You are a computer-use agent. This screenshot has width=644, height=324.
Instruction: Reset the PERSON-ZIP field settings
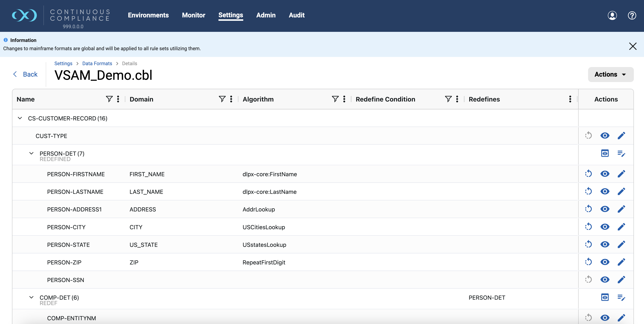click(588, 262)
